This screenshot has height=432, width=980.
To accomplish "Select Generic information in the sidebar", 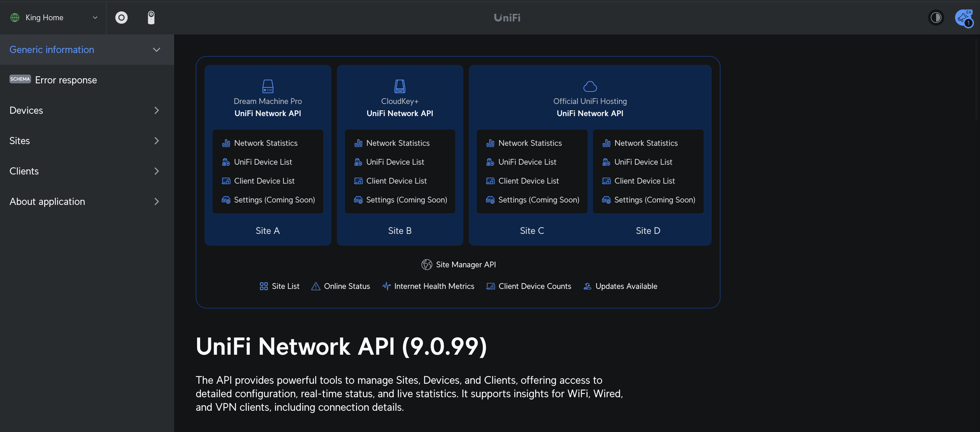I will point(52,50).
